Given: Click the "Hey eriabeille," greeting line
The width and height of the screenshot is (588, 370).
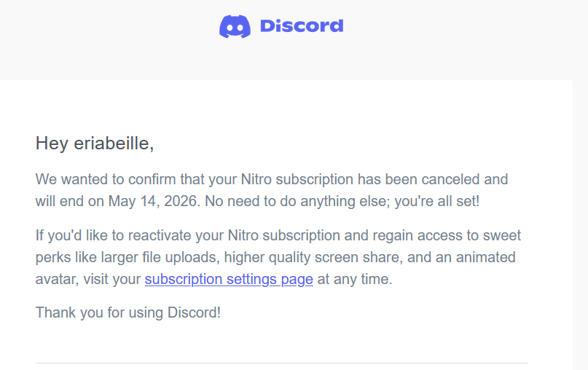Looking at the screenshot, I should (95, 143).
